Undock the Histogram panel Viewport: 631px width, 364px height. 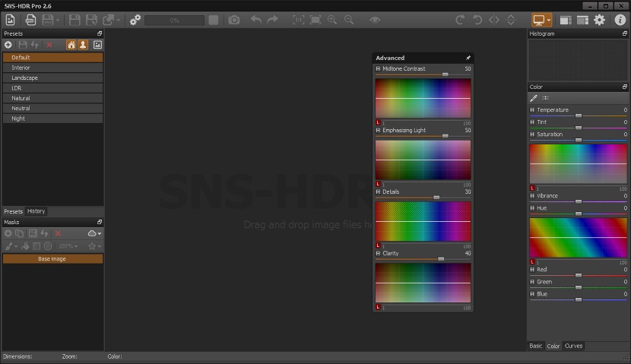click(625, 33)
